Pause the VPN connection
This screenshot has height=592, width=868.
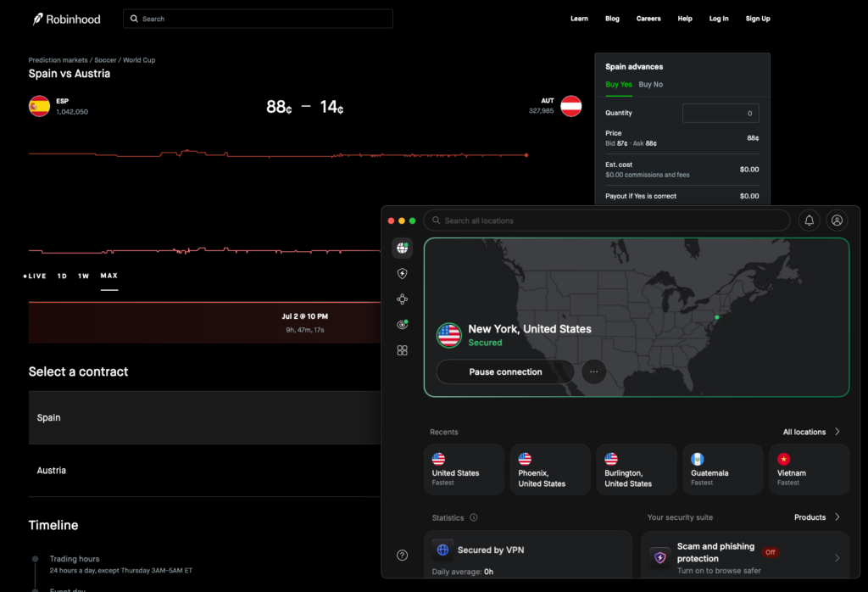[x=505, y=371]
